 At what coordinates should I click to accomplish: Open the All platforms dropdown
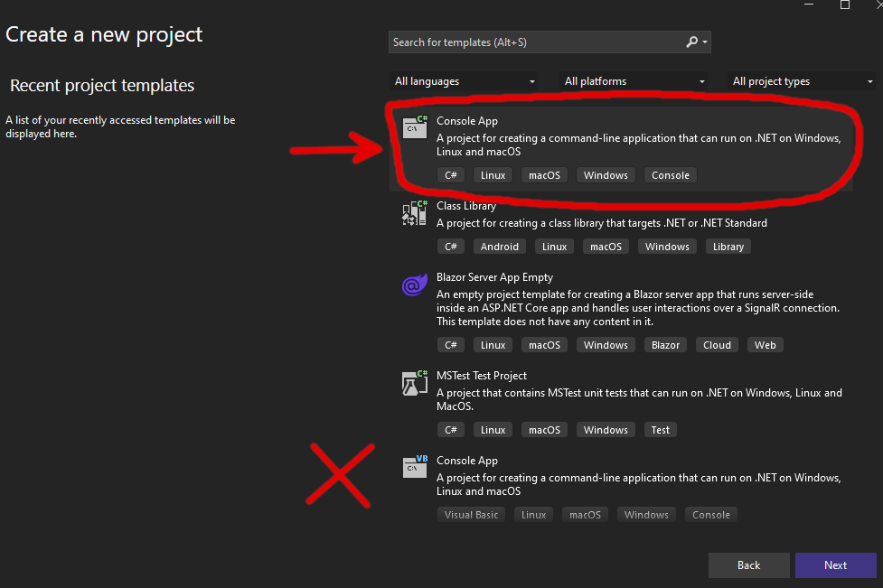point(634,80)
